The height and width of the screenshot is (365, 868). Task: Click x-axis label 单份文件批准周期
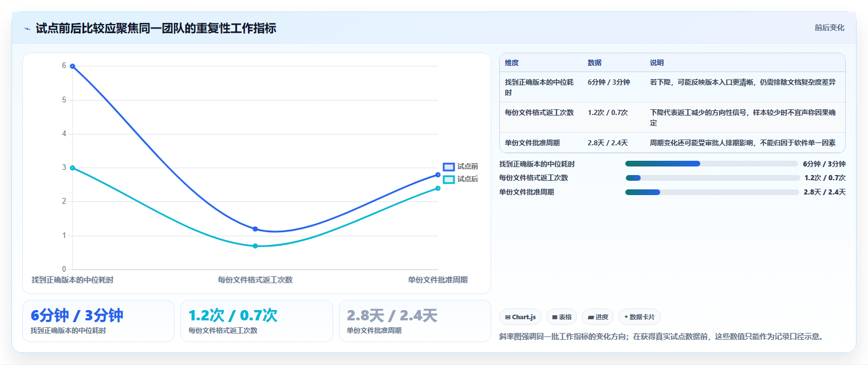pos(437,280)
